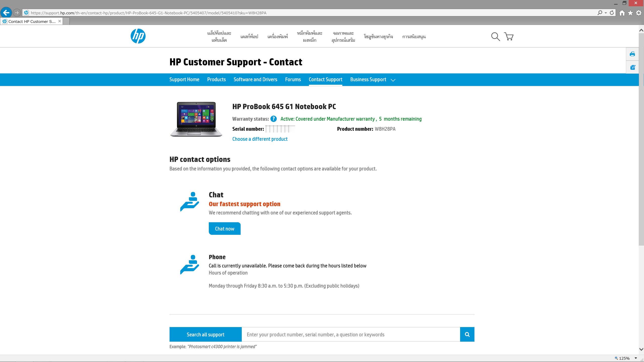Click 'Our fastest support option' text
The width and height of the screenshot is (644, 362).
pos(245,204)
